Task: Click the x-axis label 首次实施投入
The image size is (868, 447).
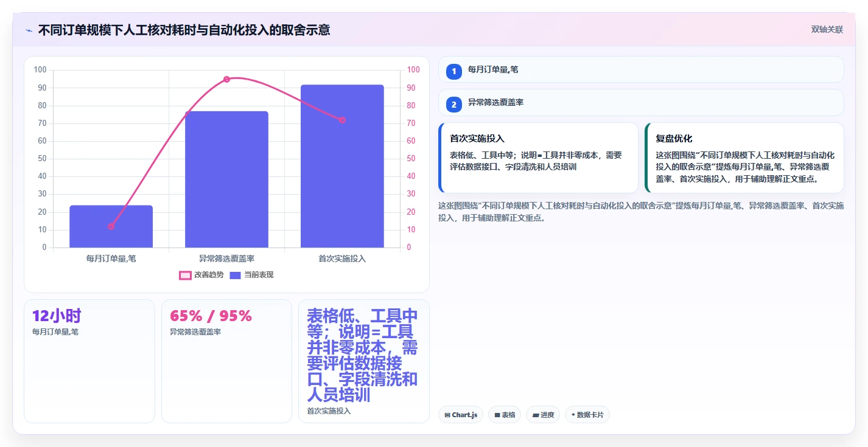Action: point(342,258)
